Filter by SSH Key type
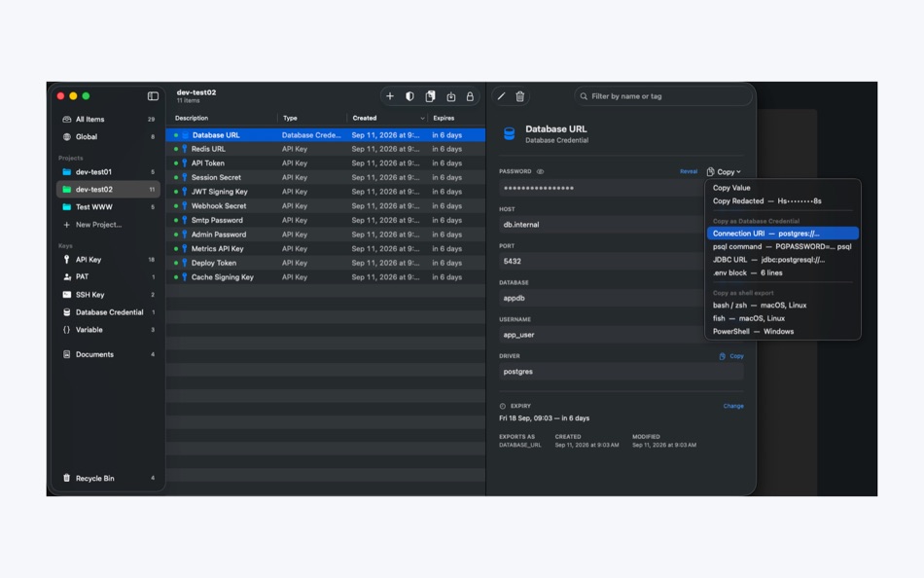Screen dimensions: 924x578 pyautogui.click(x=108, y=294)
